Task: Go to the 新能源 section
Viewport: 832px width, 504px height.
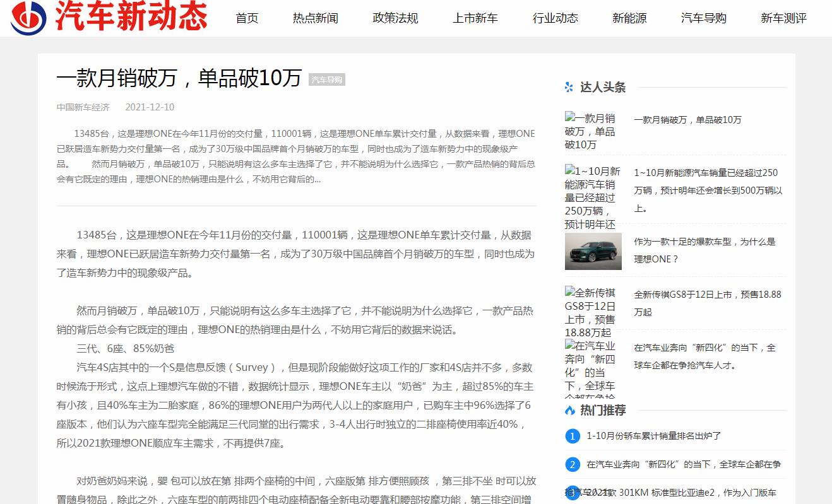Action: [629, 18]
